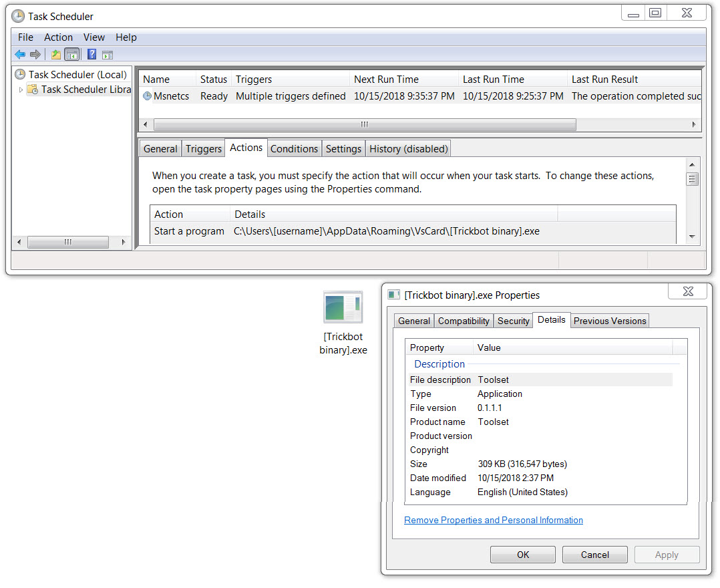Click the forward arrow toolbar icon
This screenshot has height=588, width=720.
pyautogui.click(x=35, y=55)
